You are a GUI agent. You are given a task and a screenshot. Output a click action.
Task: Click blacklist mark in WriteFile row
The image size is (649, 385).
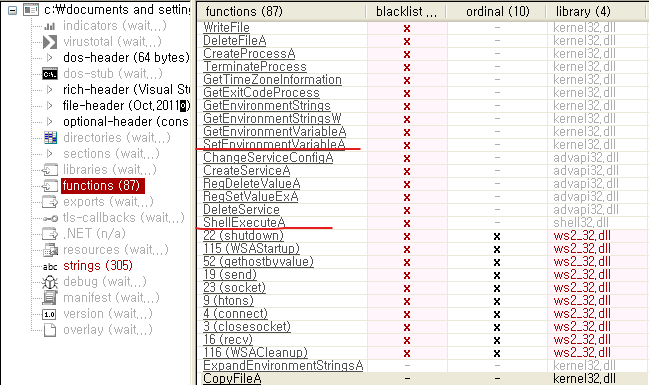(407, 28)
